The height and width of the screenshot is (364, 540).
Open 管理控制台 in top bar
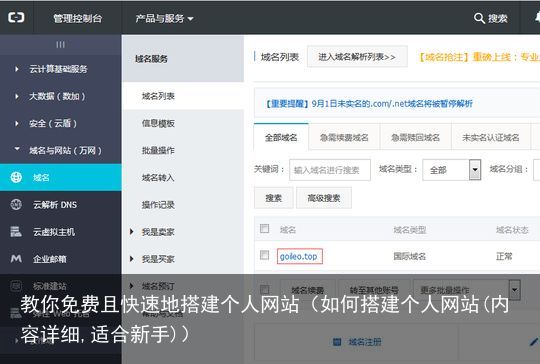tap(77, 18)
